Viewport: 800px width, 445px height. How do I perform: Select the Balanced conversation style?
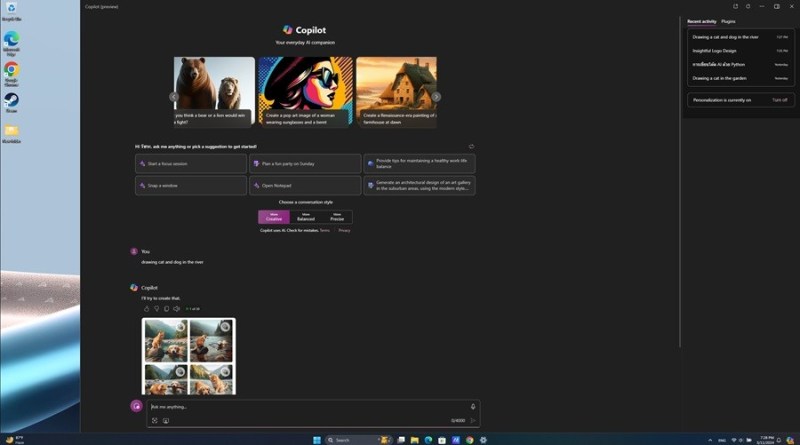point(305,217)
